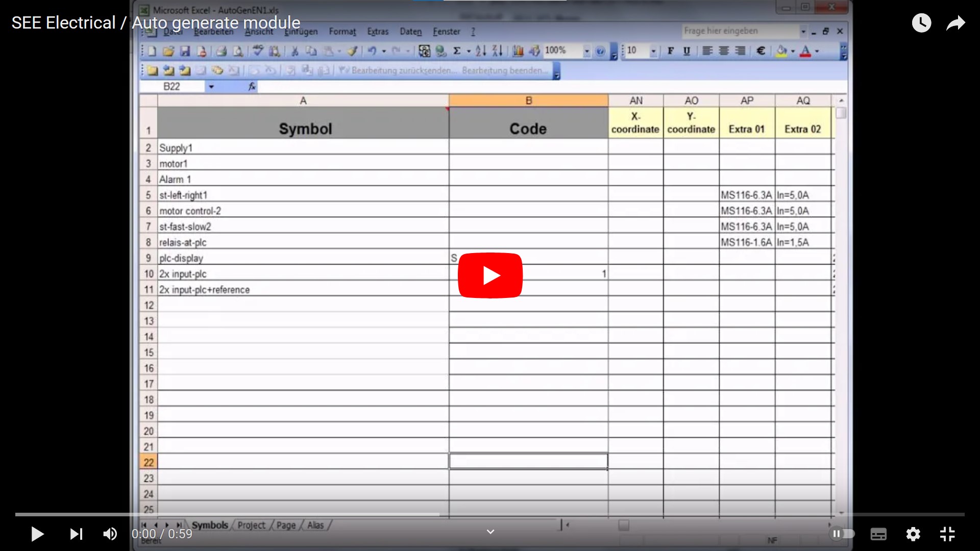
Task: Open the font size 10 dropdown
Action: pyautogui.click(x=653, y=51)
